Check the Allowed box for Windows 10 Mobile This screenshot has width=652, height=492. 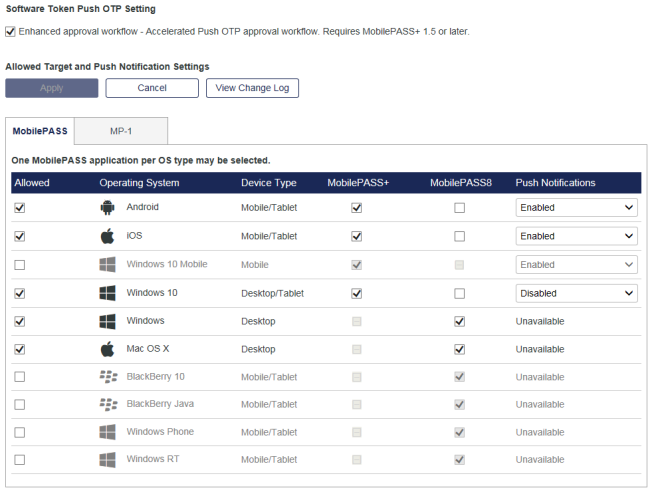(20, 265)
